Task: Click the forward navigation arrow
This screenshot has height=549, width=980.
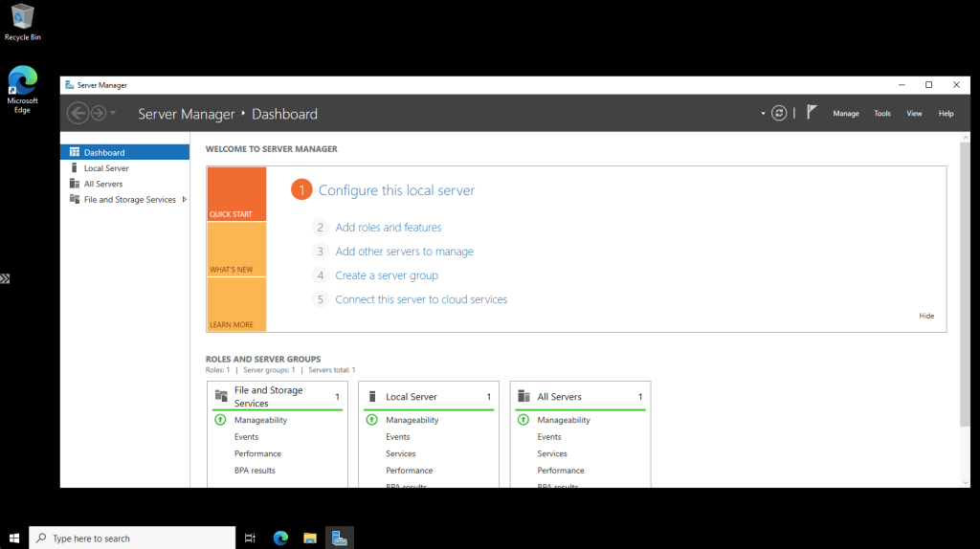Action: tap(99, 113)
